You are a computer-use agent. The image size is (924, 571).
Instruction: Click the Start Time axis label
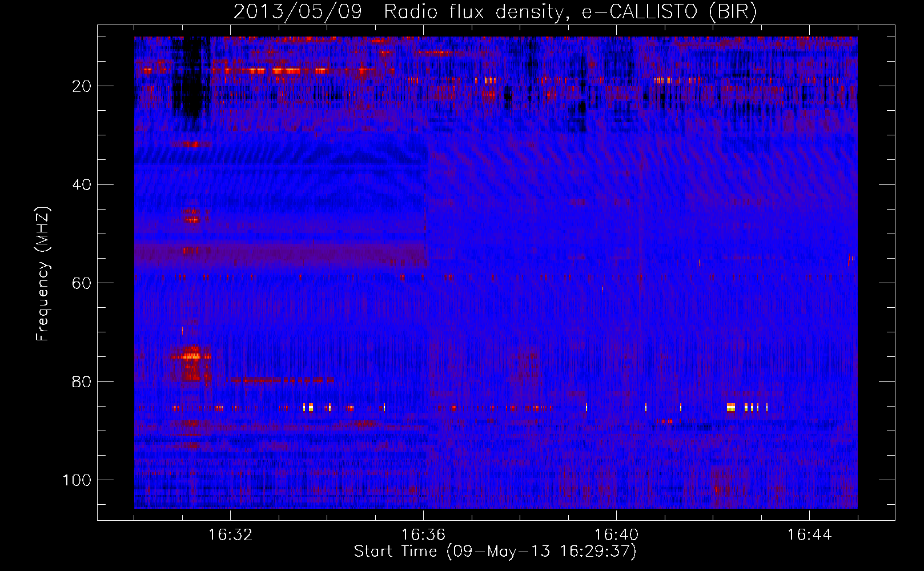click(495, 552)
